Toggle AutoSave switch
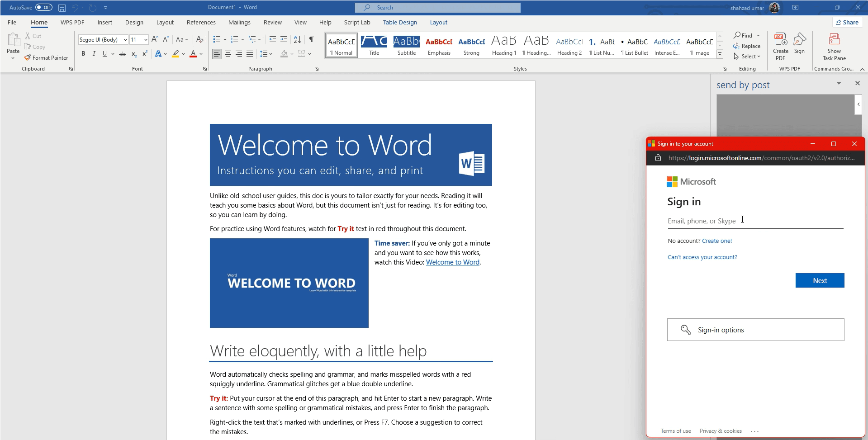This screenshot has height=440, width=868. click(x=44, y=7)
